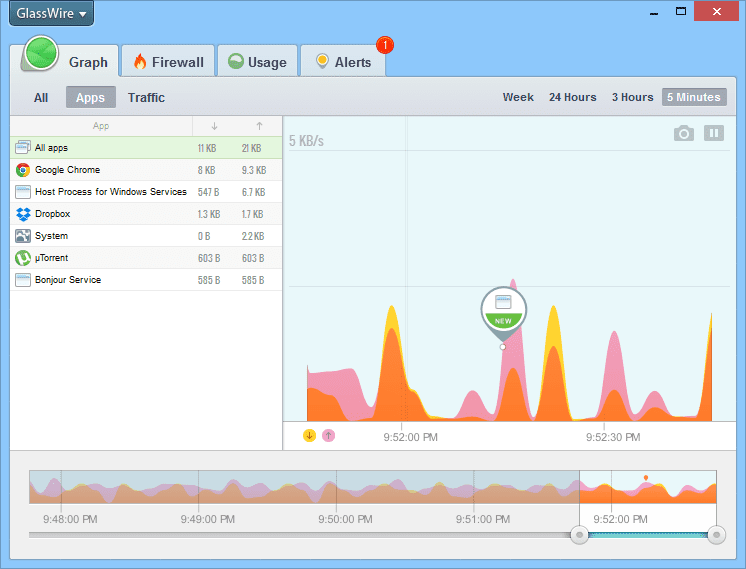Click the right timeline slider handle

coord(716,535)
